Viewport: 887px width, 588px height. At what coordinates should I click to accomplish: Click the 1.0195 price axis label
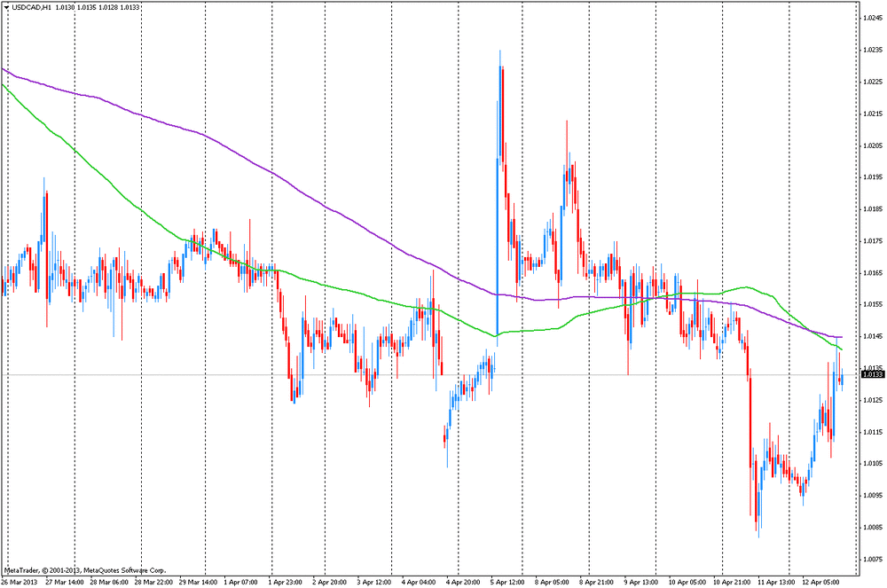[x=873, y=177]
